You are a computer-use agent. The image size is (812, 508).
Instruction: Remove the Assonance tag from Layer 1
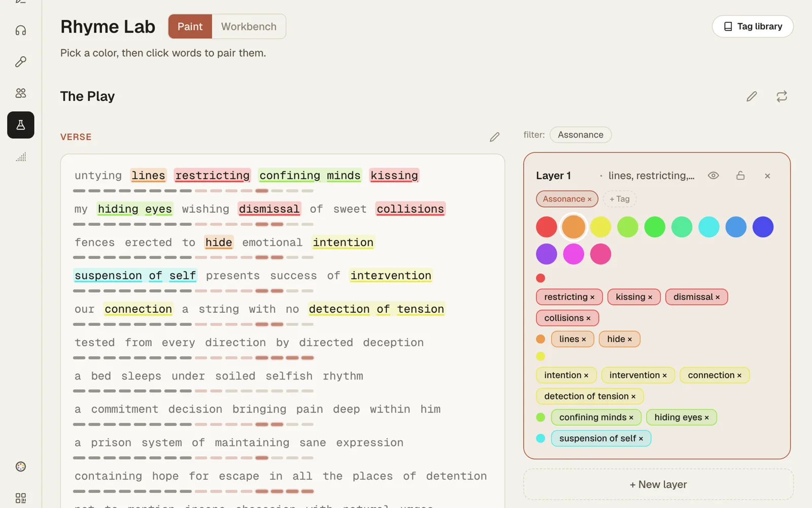[589, 200]
